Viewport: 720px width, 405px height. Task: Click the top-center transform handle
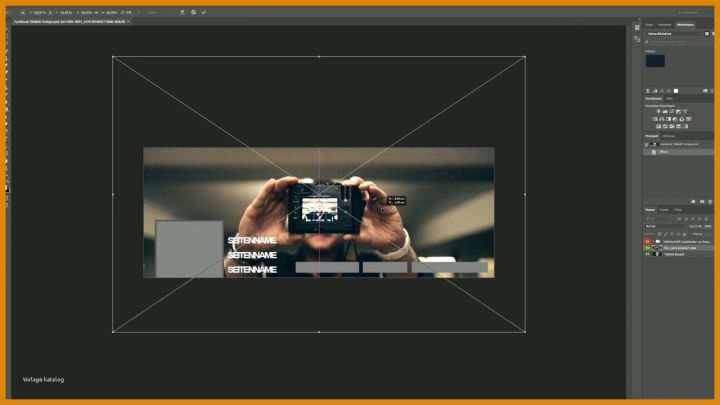(x=319, y=56)
